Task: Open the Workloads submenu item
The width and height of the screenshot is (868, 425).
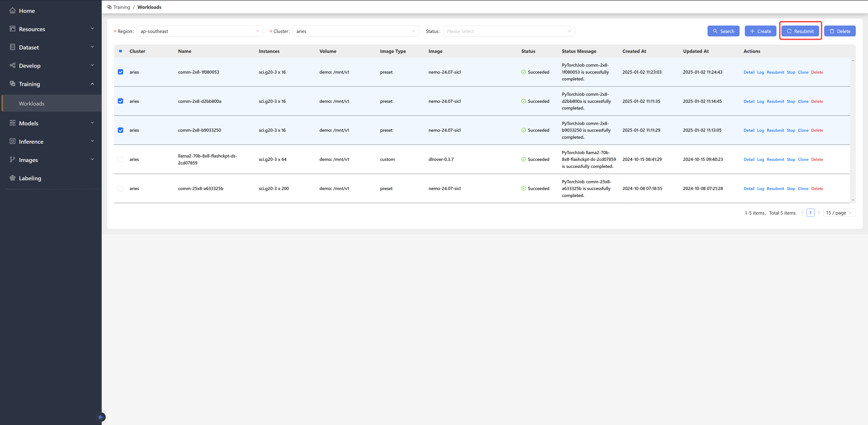Action: click(x=52, y=103)
